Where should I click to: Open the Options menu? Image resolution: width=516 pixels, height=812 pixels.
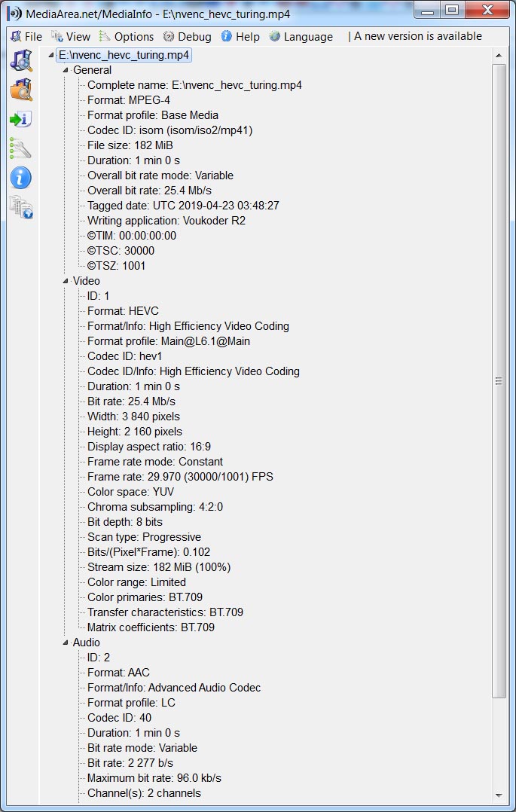pyautogui.click(x=127, y=36)
